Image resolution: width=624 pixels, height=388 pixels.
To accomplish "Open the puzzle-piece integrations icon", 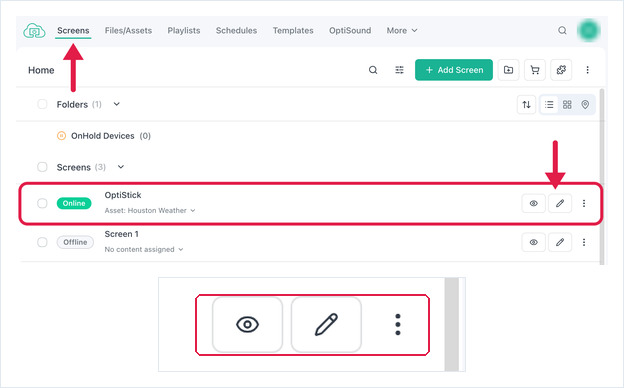I will click(561, 70).
